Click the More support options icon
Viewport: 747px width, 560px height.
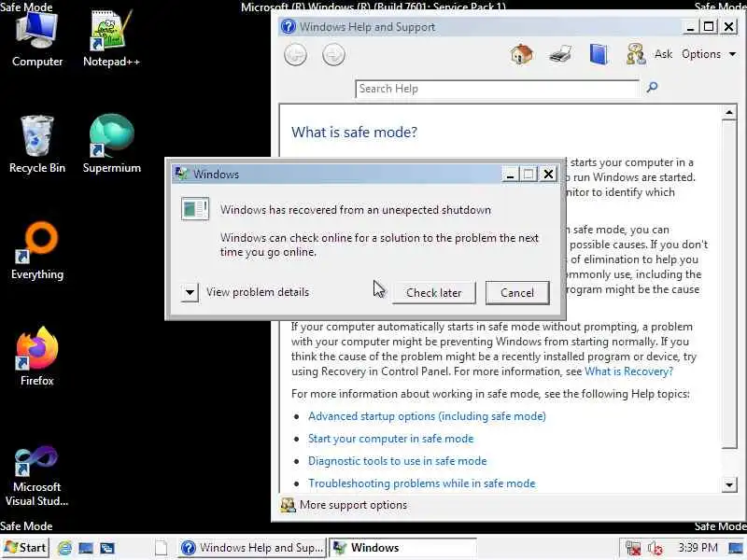(x=288, y=505)
